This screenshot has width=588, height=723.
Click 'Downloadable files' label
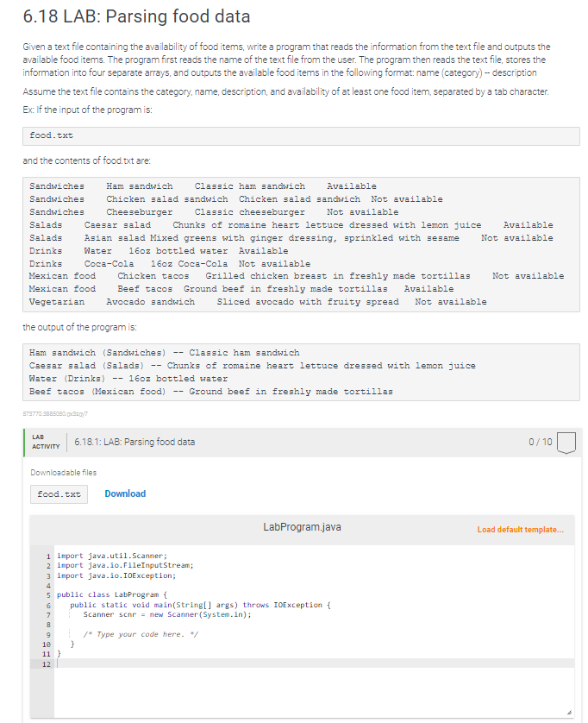click(64, 473)
